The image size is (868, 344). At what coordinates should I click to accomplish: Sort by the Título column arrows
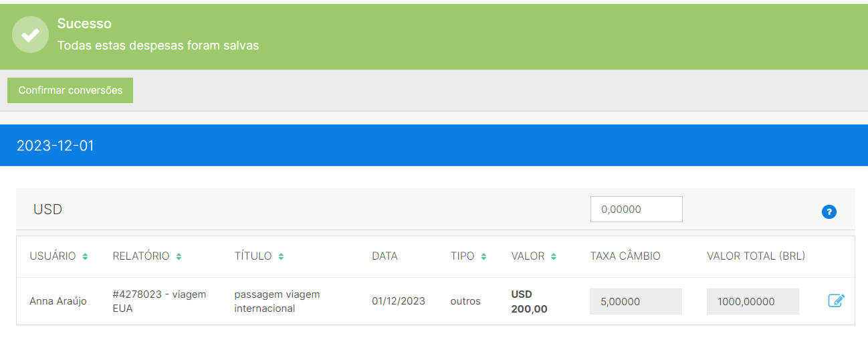[x=281, y=256]
